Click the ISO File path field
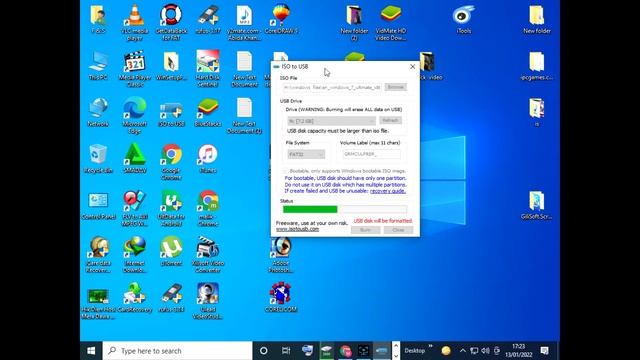 pyautogui.click(x=332, y=87)
